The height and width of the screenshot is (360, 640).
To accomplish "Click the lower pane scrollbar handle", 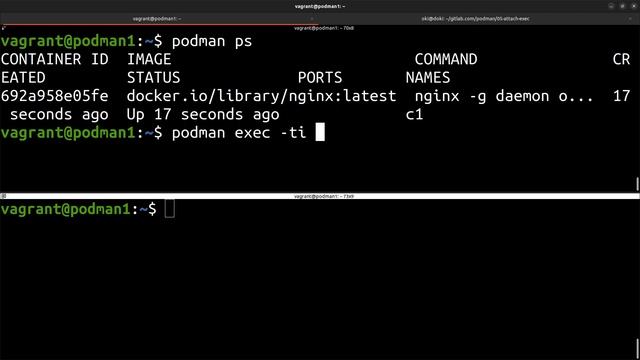I will click(637, 348).
